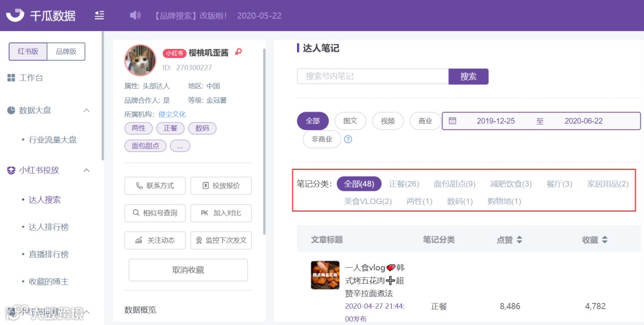Filter notes by 商业

425,121
